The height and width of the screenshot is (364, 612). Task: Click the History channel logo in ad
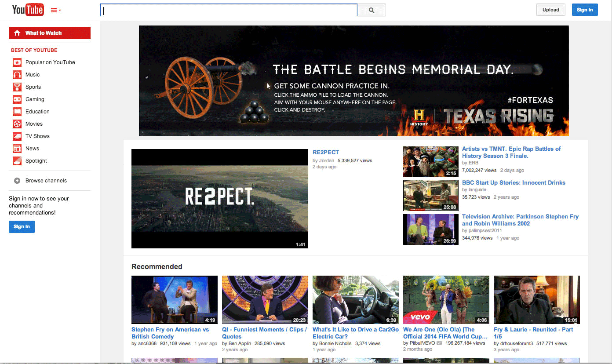[419, 117]
